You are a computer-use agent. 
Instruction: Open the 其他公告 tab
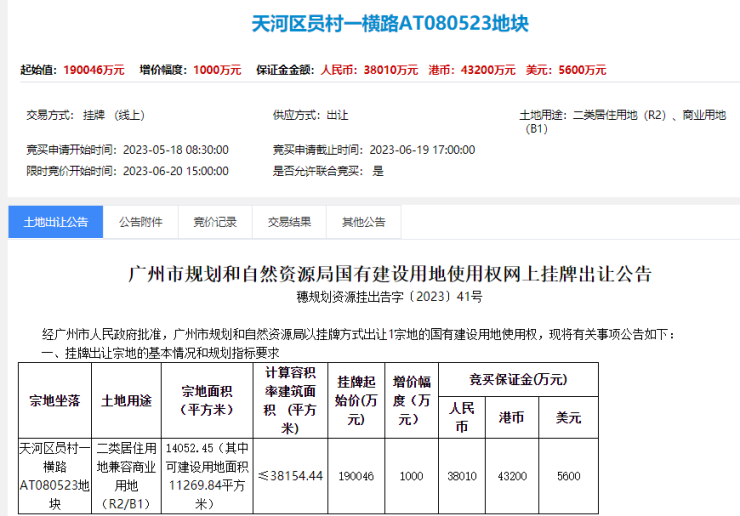click(363, 222)
